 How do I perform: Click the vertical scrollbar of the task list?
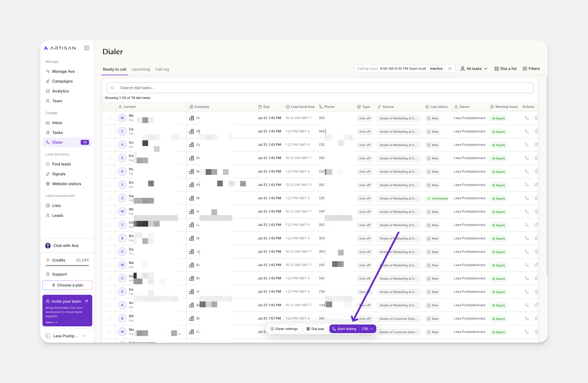pyautogui.click(x=547, y=176)
